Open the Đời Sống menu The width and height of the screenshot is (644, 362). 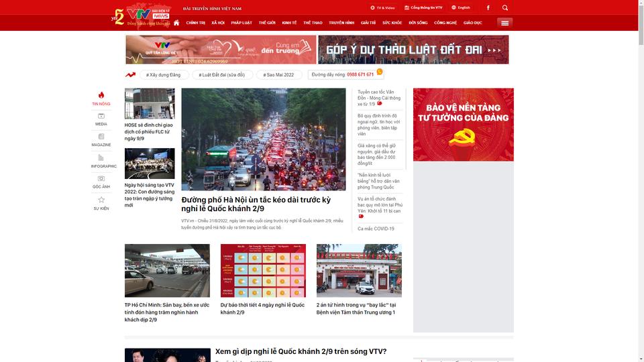coord(418,23)
